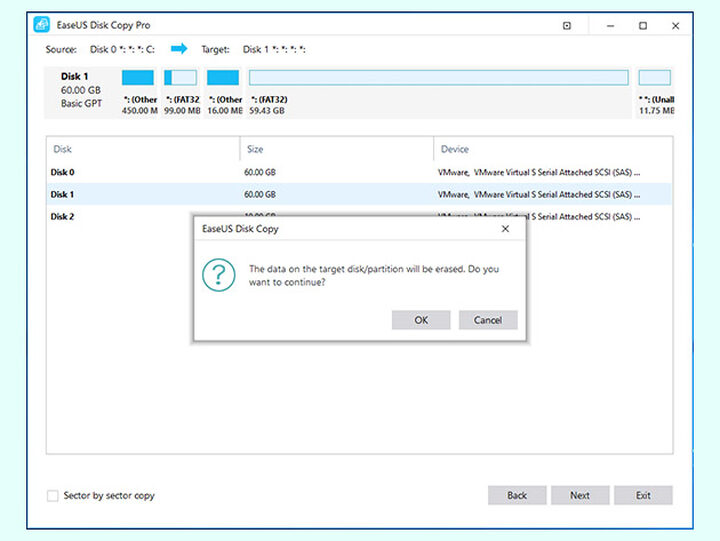
Task: Sort by the Device column header
Action: pyautogui.click(x=455, y=149)
